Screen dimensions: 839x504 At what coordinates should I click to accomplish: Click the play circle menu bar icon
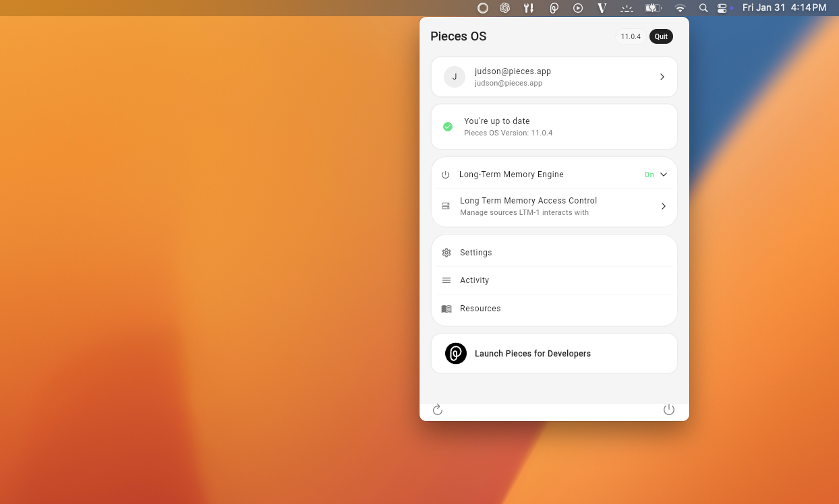(578, 8)
